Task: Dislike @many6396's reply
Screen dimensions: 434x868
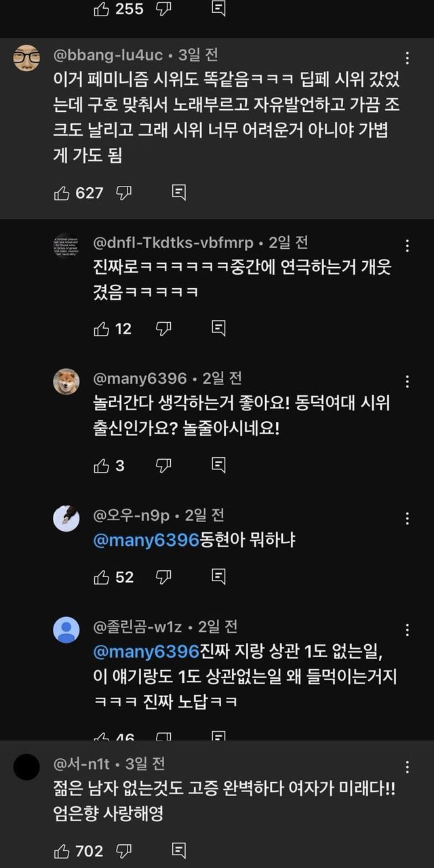Action: pyautogui.click(x=163, y=465)
